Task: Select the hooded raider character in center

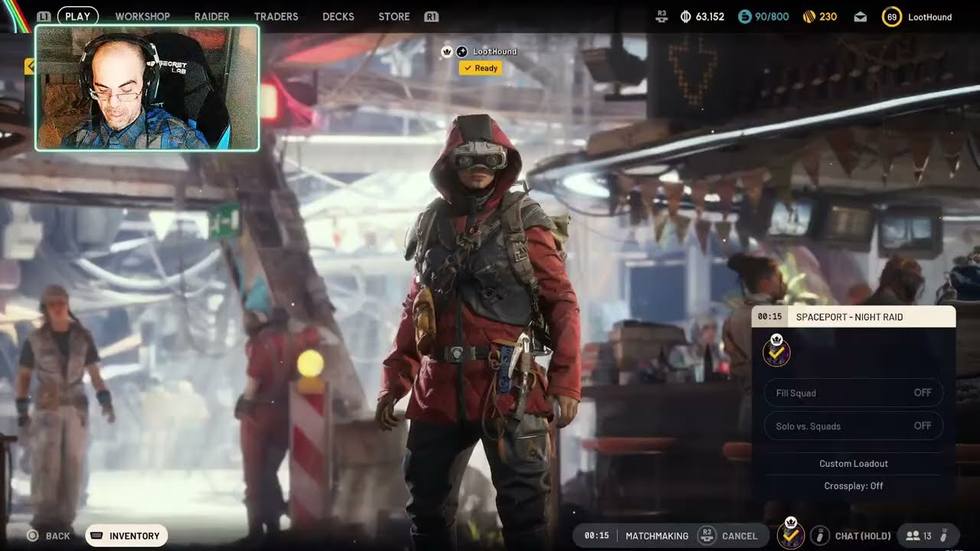Action: pyautogui.click(x=479, y=329)
